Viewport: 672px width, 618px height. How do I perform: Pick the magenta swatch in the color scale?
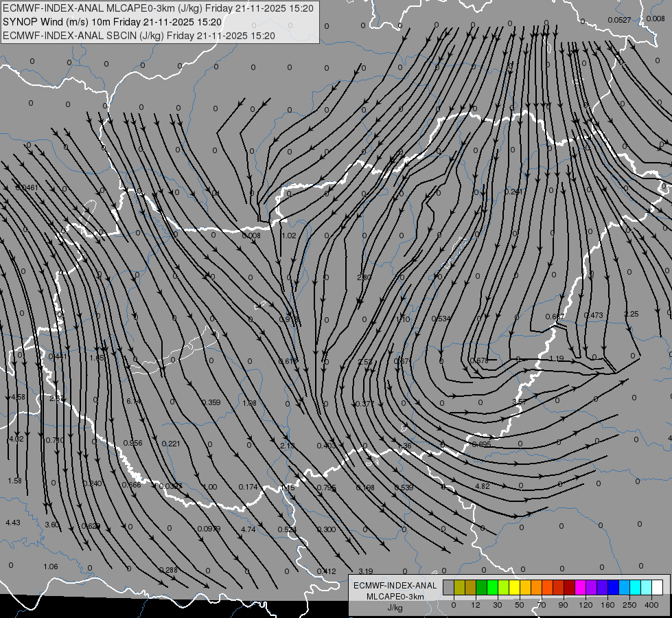click(x=580, y=587)
